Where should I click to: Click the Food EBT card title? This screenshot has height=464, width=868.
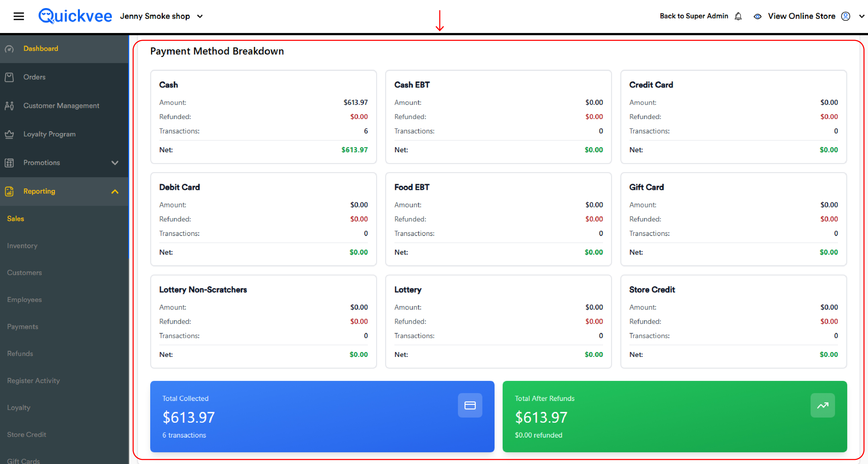(412, 187)
